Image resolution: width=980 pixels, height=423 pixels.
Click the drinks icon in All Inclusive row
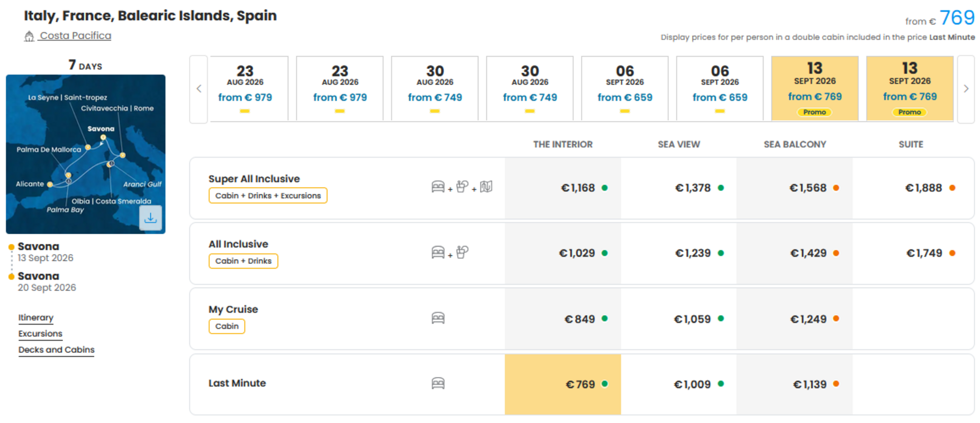[x=462, y=252]
